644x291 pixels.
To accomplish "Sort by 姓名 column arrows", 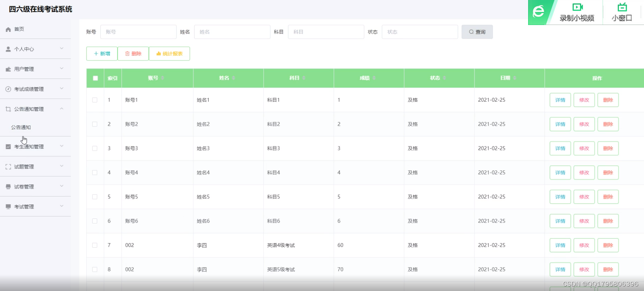I will pyautogui.click(x=234, y=78).
